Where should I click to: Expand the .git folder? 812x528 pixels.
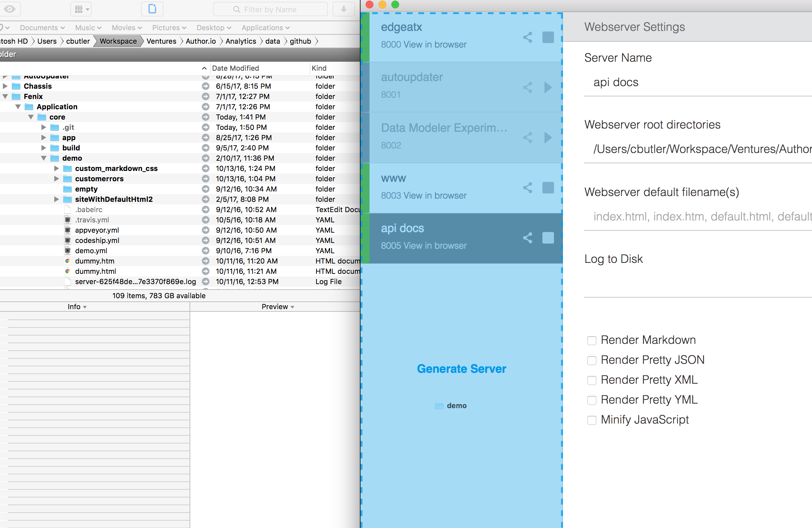[43, 127]
